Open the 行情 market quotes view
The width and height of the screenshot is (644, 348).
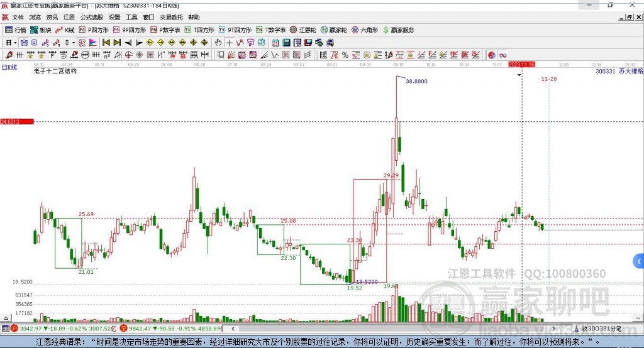point(15,30)
